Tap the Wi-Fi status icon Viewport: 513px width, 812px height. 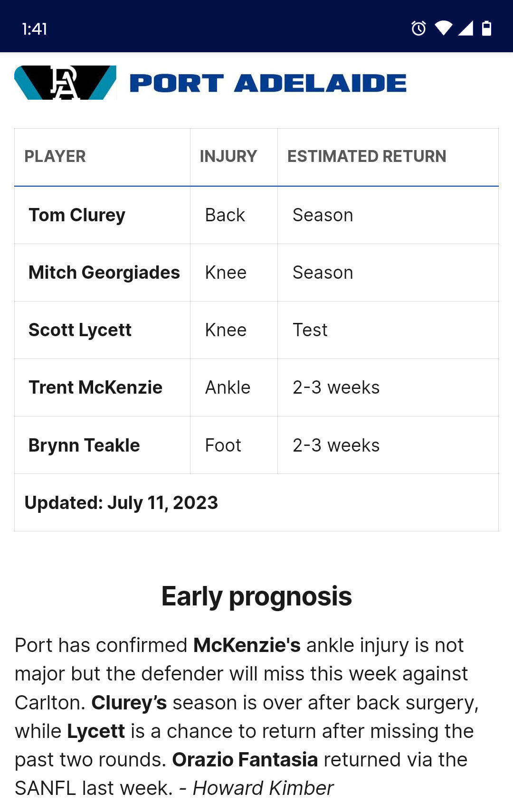[x=443, y=28]
